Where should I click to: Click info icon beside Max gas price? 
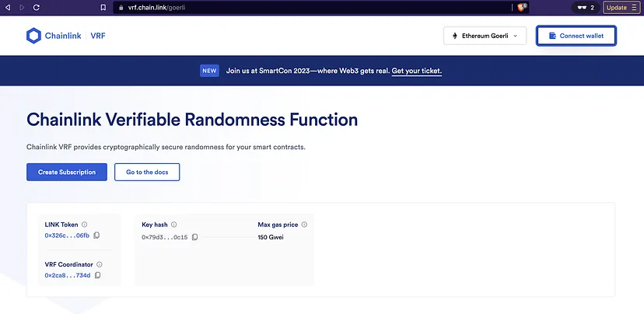click(305, 225)
